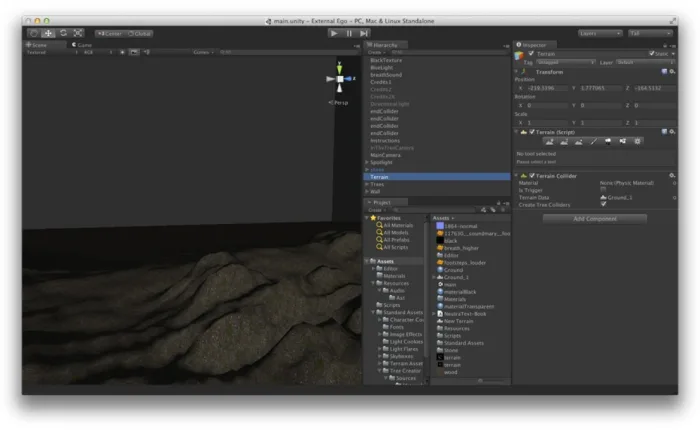Click the Add Component button
The width and height of the screenshot is (700, 431).
point(595,219)
